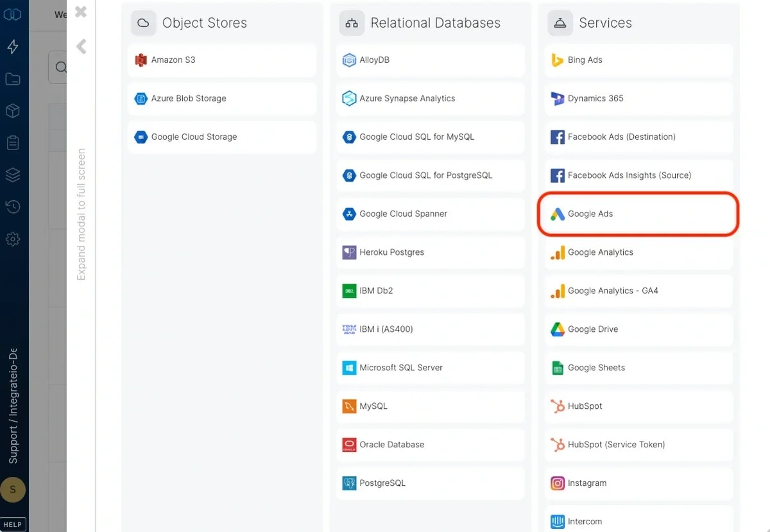Open the highlighted Google Ads connector

pos(637,214)
